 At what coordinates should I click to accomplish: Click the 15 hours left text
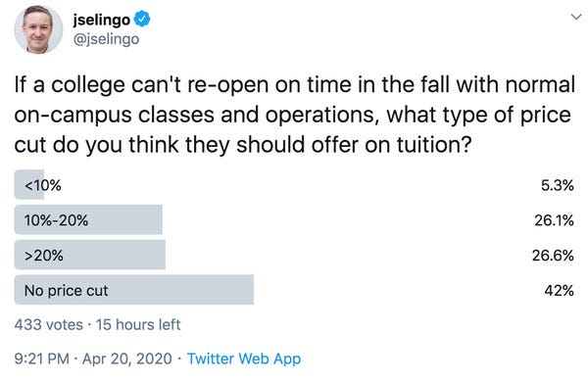(x=138, y=324)
